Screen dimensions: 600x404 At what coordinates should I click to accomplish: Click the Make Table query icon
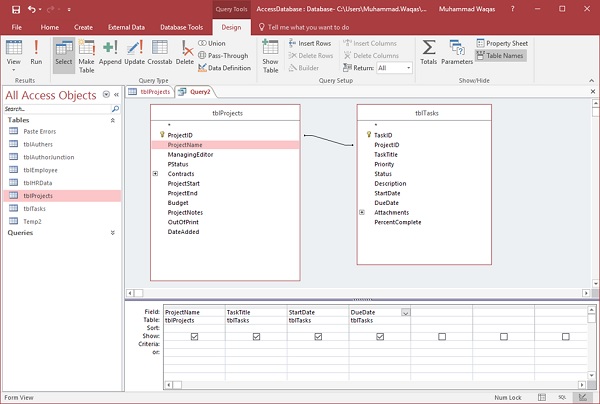pos(87,51)
